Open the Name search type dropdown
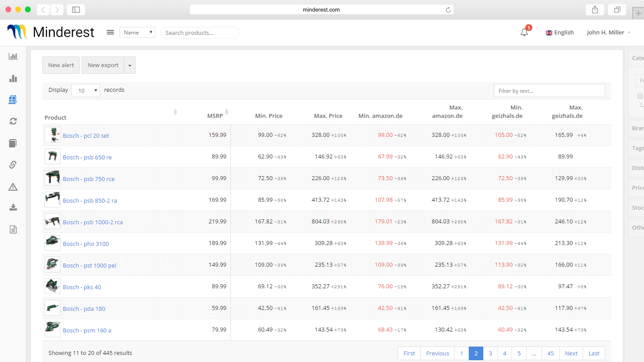The image size is (644, 362). coord(137,32)
